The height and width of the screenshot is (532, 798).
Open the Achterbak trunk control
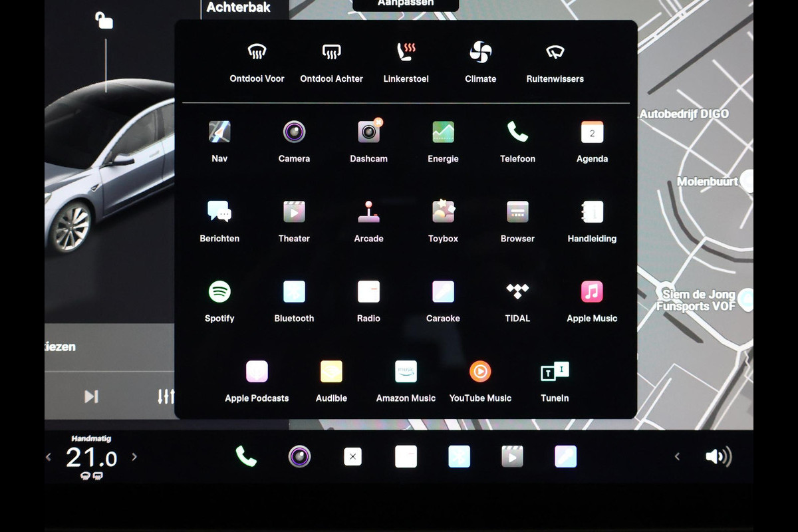coord(238,8)
